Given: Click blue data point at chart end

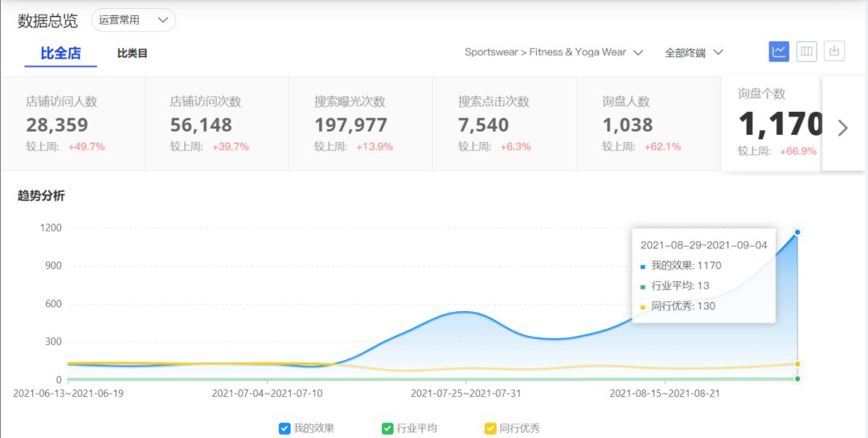Looking at the screenshot, I should pyautogui.click(x=797, y=232).
